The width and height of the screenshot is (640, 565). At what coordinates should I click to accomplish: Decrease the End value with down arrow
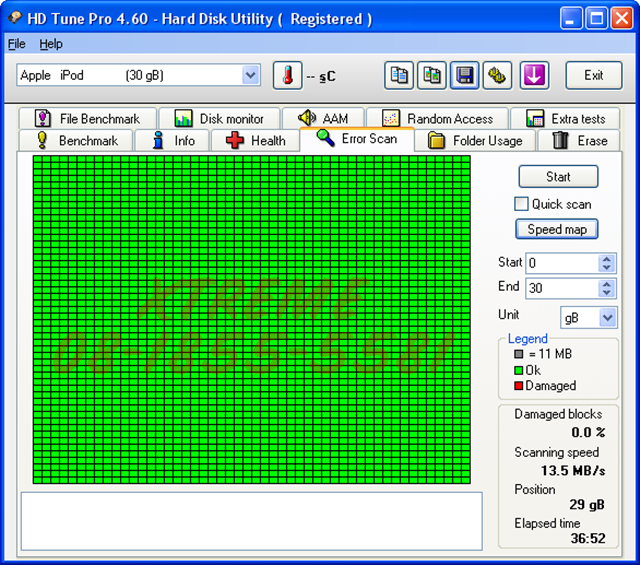(606, 293)
